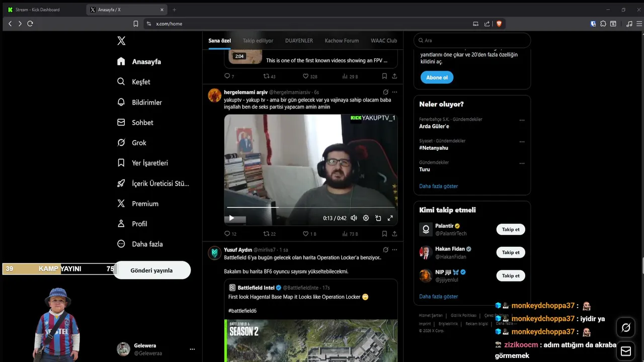
Task: Bookmark the FPV video post
Action: pyautogui.click(x=384, y=76)
